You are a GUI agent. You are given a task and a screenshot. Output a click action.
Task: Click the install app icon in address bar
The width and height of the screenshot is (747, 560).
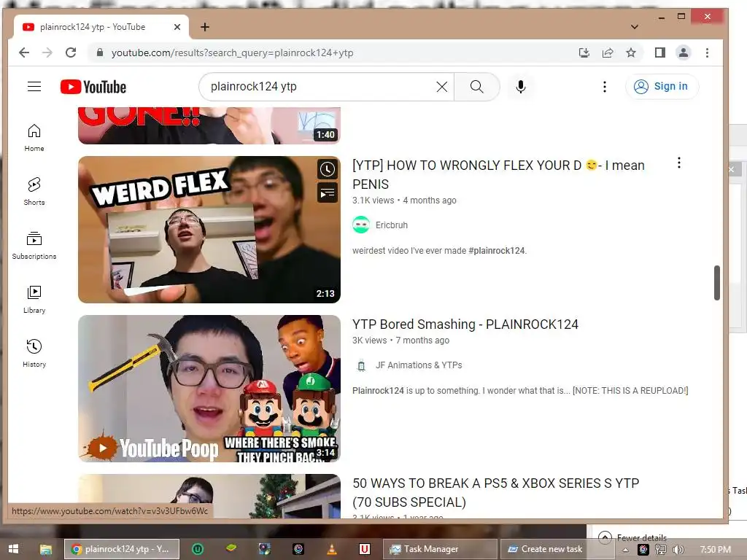[x=584, y=52]
